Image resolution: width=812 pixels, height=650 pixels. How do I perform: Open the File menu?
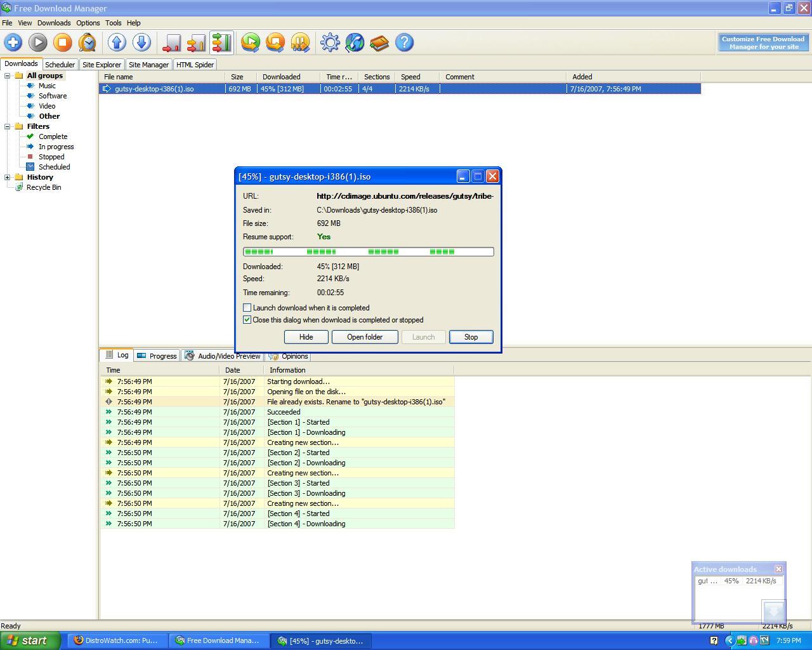pos(7,23)
